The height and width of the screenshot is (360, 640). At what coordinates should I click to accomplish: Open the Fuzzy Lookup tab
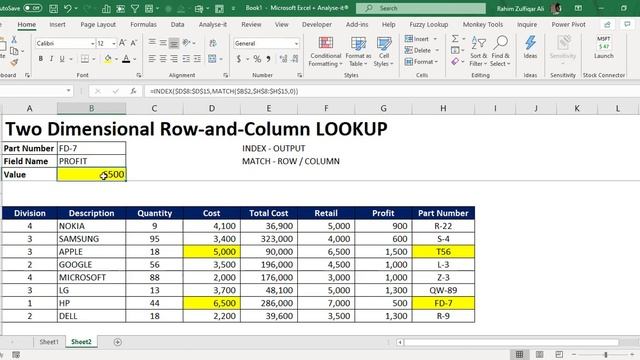[x=429, y=24]
